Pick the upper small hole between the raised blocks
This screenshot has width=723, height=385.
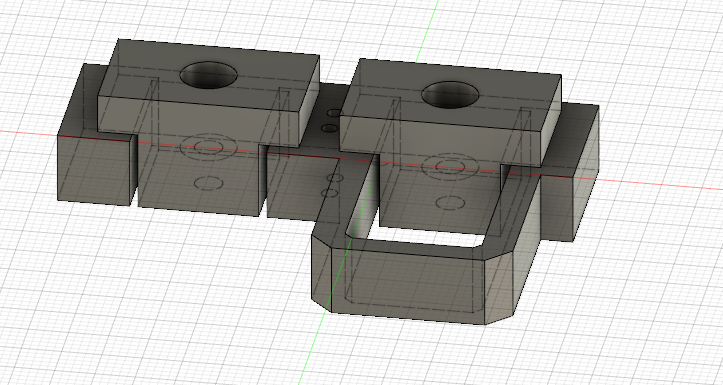point(334,113)
